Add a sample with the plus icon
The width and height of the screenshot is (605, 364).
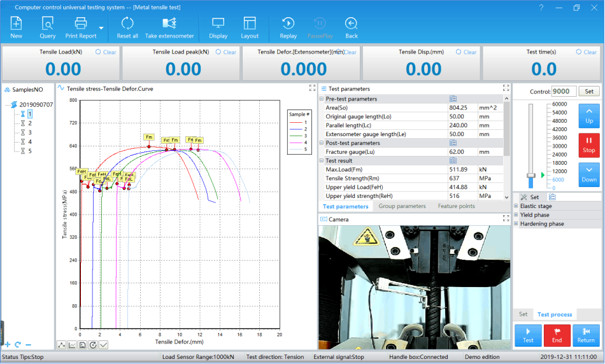coord(8,344)
